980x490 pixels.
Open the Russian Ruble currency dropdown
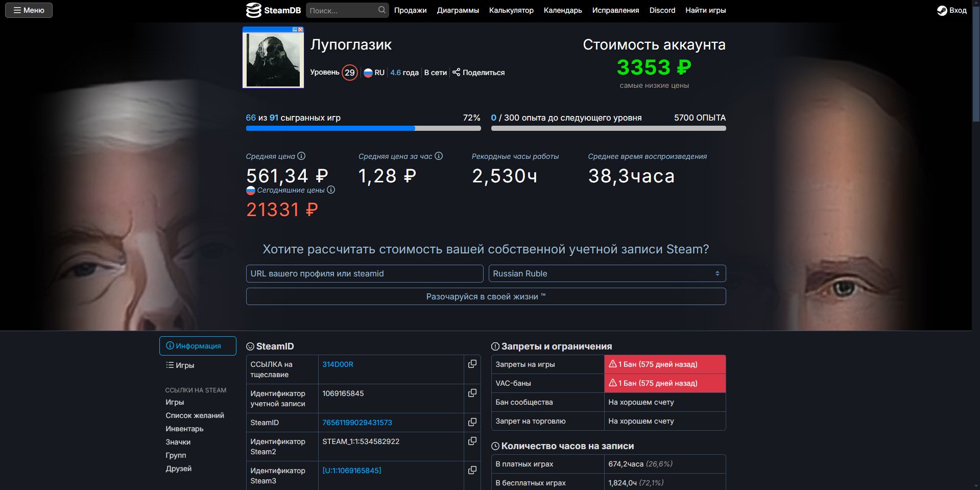(x=607, y=273)
